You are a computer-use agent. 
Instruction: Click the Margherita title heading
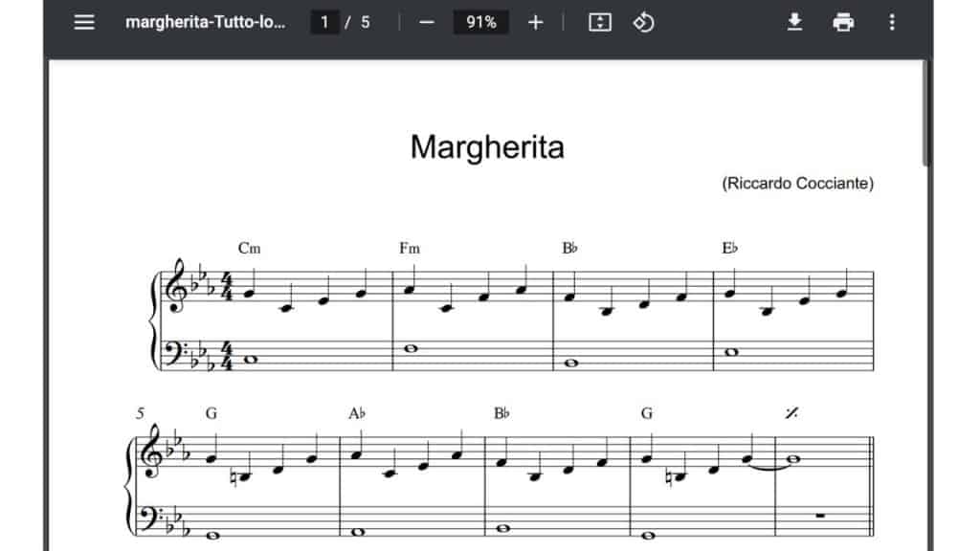[x=487, y=147]
